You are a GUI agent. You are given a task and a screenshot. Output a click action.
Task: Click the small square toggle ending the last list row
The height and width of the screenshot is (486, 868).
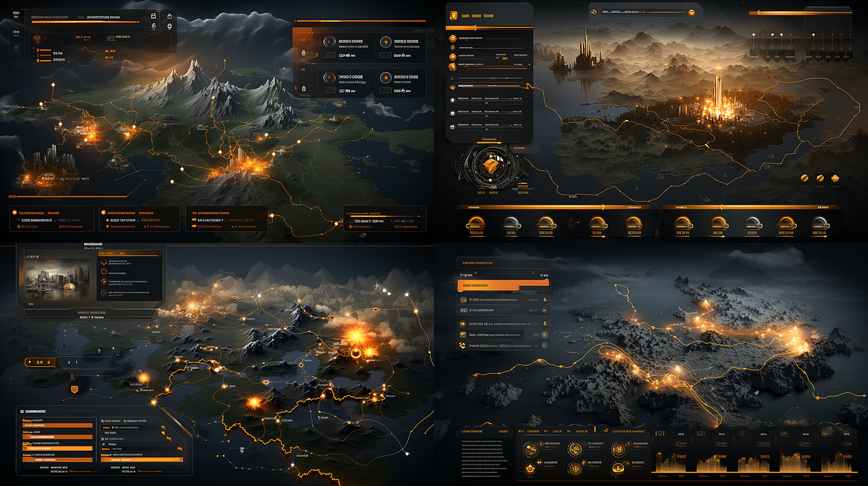(544, 346)
